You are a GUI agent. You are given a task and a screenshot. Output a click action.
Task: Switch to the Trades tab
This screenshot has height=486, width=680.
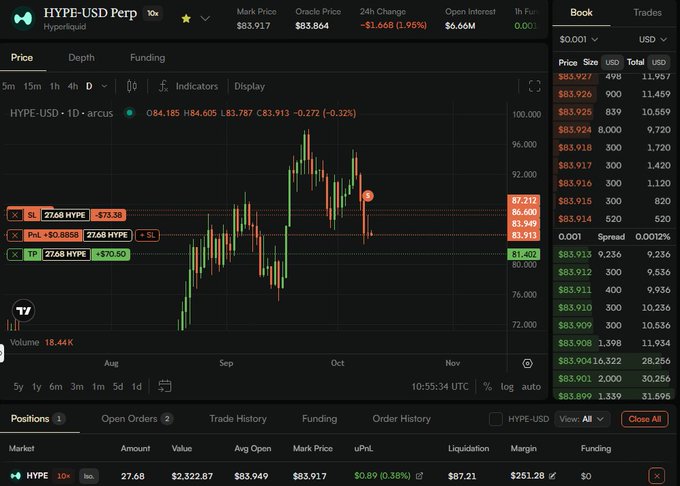pyautogui.click(x=647, y=13)
